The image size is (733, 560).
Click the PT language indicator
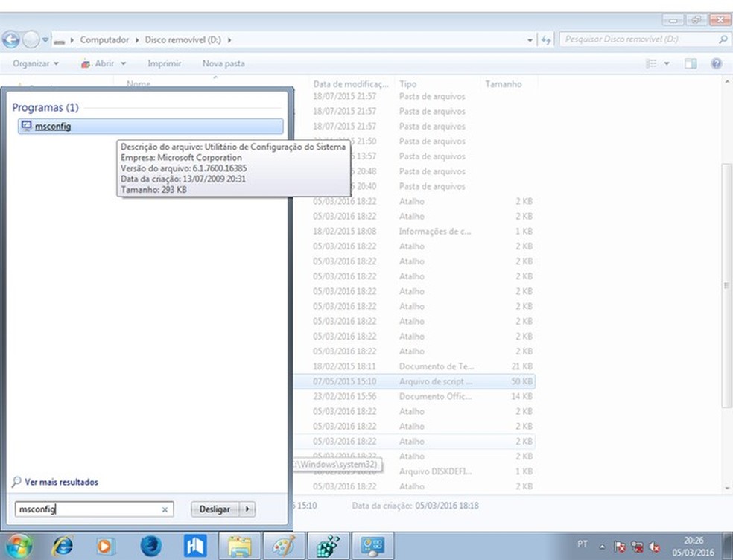coord(583,544)
